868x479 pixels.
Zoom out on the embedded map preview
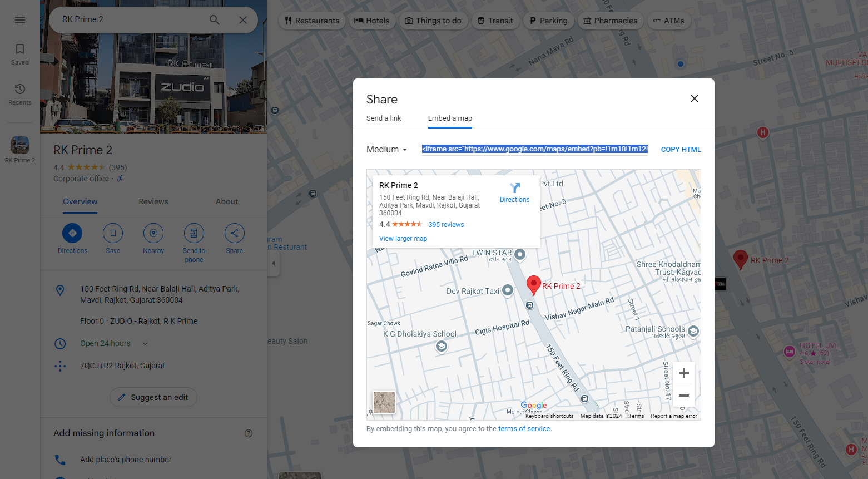[683, 396]
